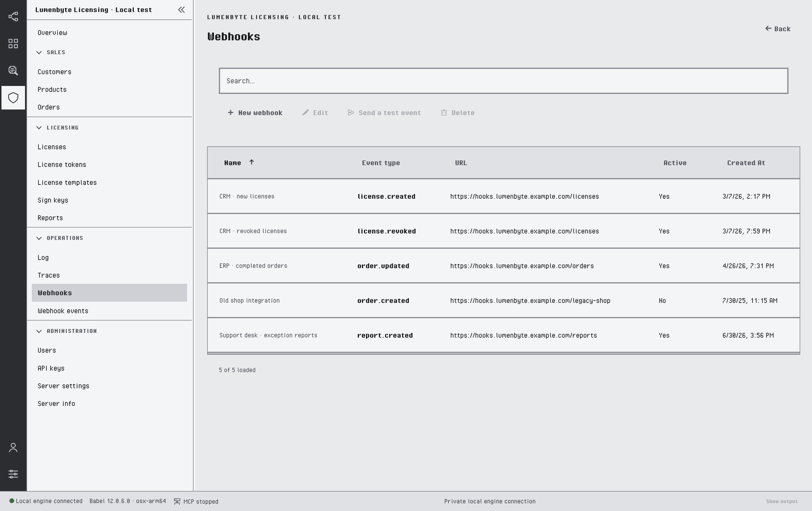Viewport: 812px width, 511px height.
Task: Click Show output in status bar
Action: (x=782, y=502)
